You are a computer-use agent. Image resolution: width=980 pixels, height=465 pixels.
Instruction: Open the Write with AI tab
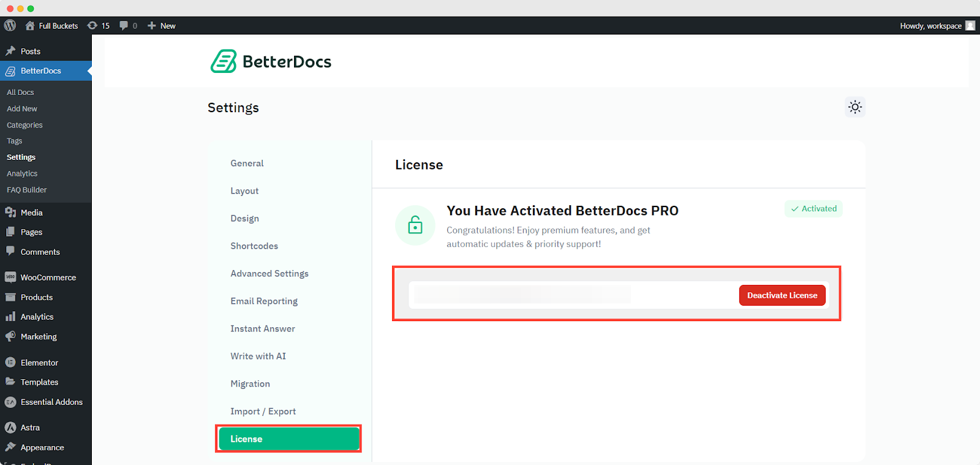pos(258,357)
